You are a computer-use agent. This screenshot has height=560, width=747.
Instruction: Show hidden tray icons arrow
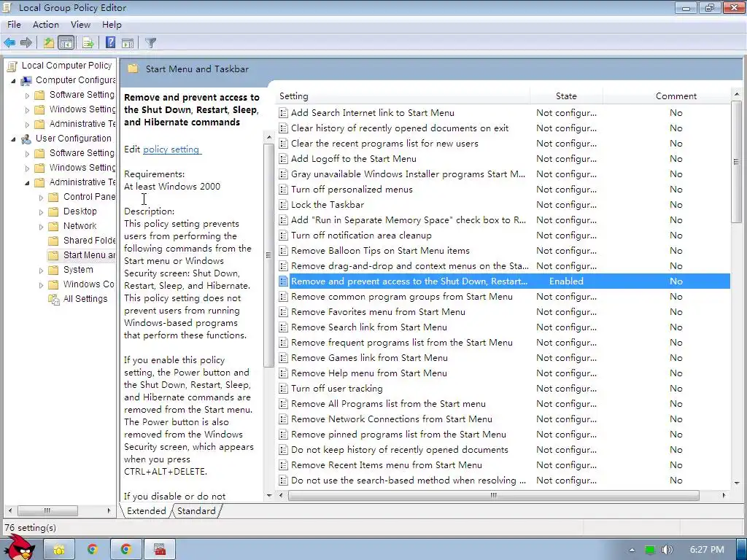pyautogui.click(x=632, y=550)
